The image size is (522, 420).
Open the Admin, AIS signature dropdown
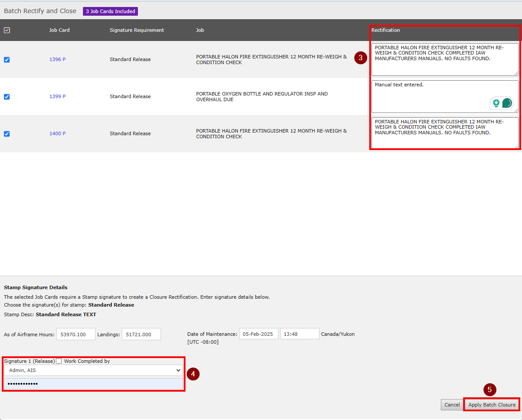[x=93, y=370]
